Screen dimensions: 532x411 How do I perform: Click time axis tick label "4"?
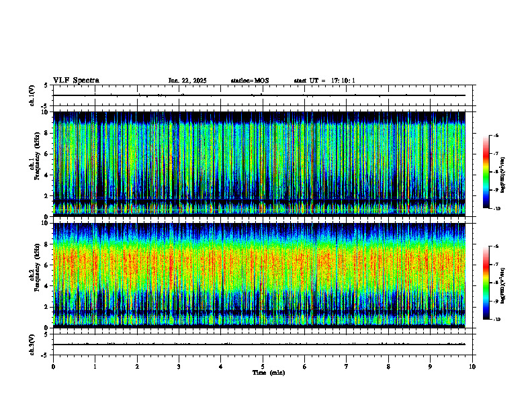point(220,367)
